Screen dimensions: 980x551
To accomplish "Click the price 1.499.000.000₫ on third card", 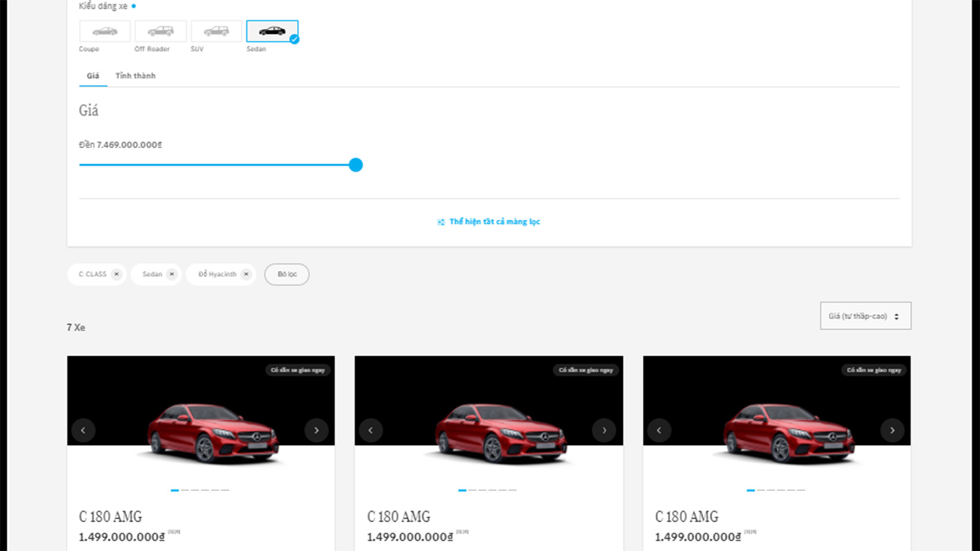I will pyautogui.click(x=698, y=537).
